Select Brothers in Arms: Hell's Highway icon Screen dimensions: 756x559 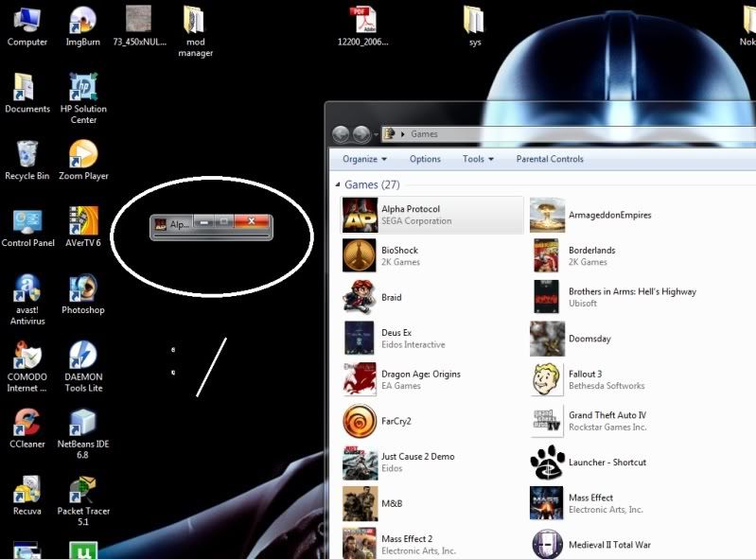pos(546,297)
